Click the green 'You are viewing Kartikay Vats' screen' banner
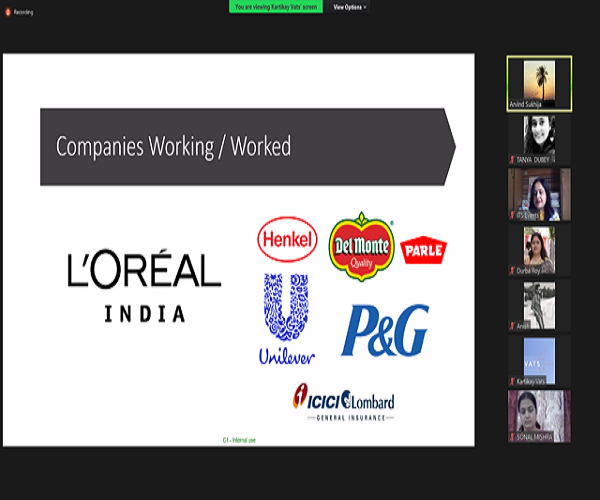This screenshot has width=600, height=500. (276, 7)
